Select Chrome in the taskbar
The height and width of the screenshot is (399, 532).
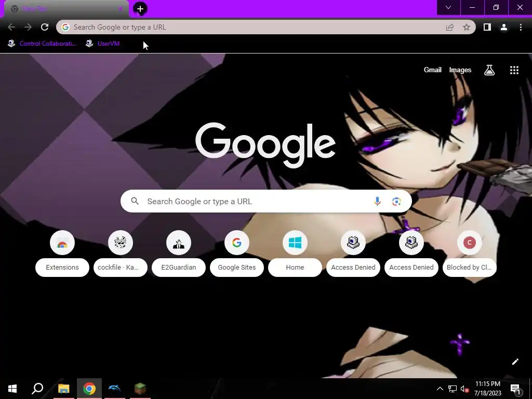(89, 389)
